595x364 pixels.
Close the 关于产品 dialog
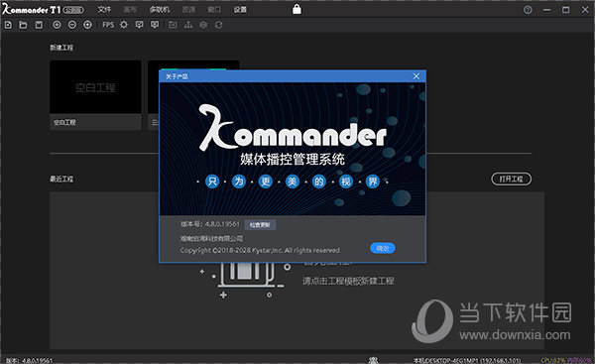point(416,76)
